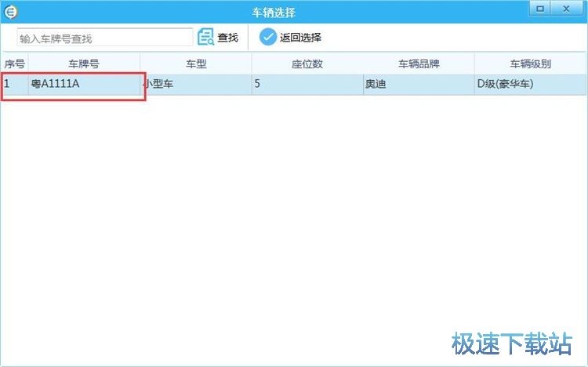Select the row number 1 cell
Image resolution: width=588 pixels, height=367 pixels.
click(15, 84)
